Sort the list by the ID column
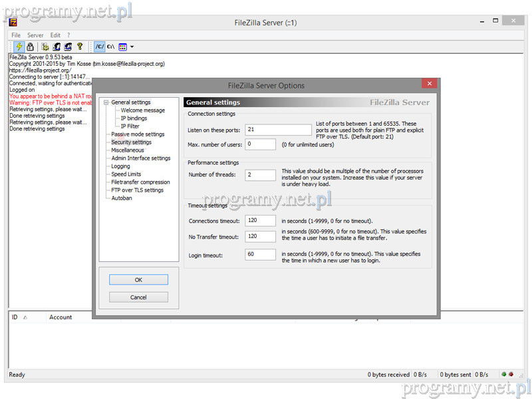 (15, 318)
